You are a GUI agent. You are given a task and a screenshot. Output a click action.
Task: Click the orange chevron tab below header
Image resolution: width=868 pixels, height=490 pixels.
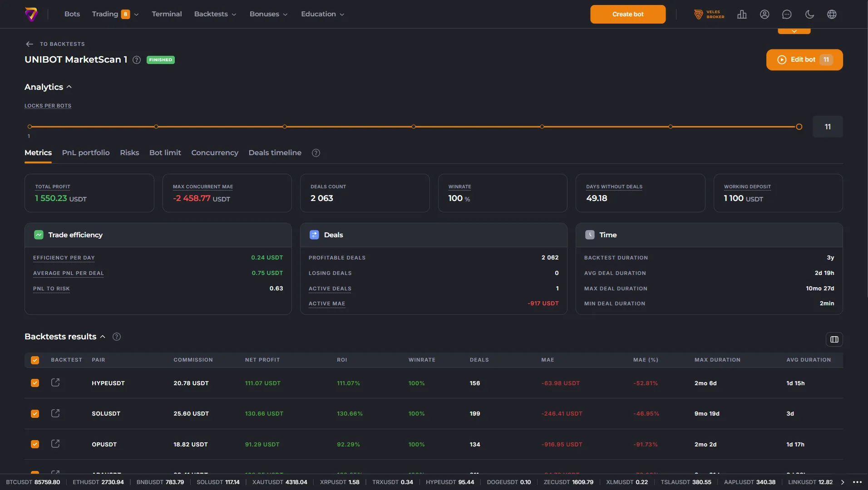794,31
